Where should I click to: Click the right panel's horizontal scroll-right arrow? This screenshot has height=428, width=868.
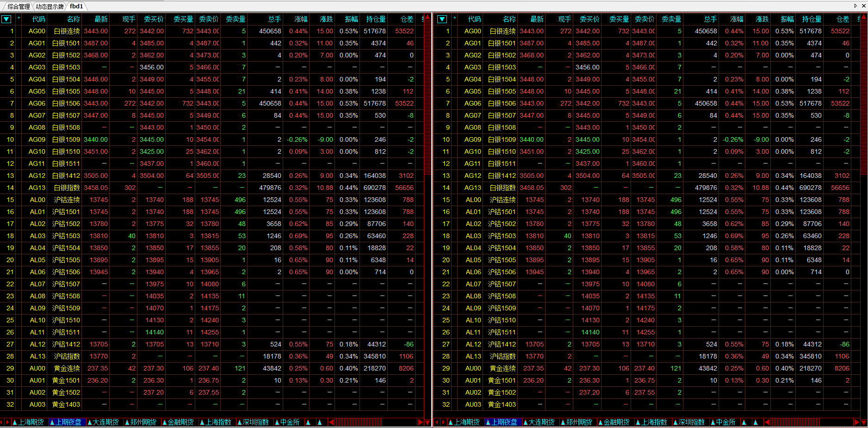856,422
